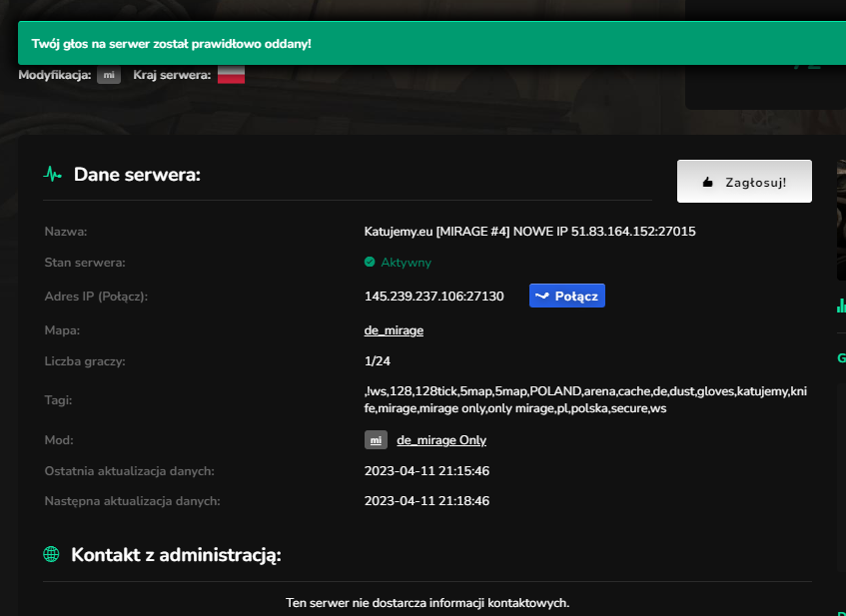Click the Mapa label
The width and height of the screenshot is (846, 616).
[x=62, y=330]
